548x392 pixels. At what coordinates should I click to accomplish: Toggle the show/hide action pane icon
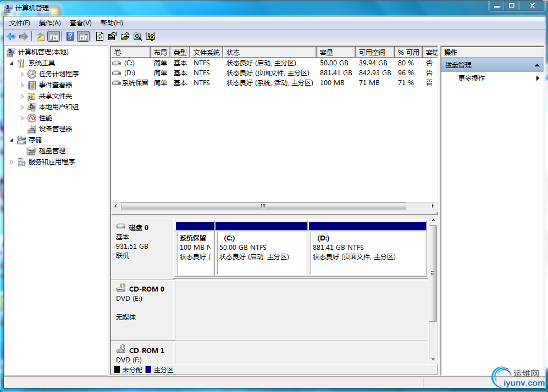tap(83, 36)
